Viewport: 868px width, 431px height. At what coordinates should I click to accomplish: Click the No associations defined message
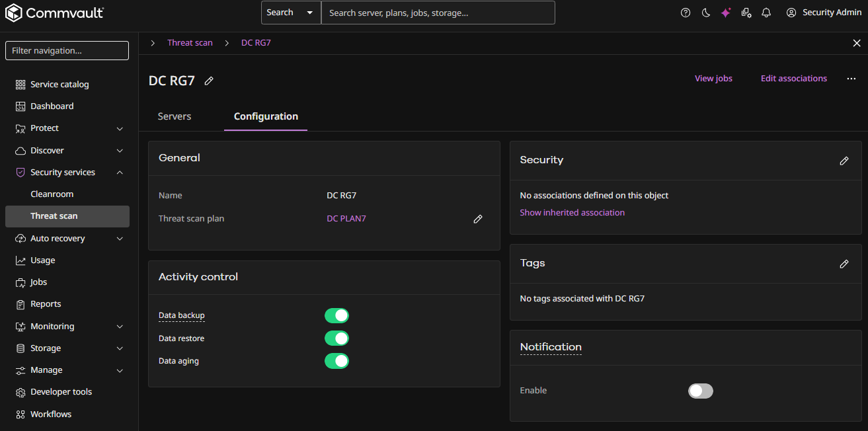(594, 196)
